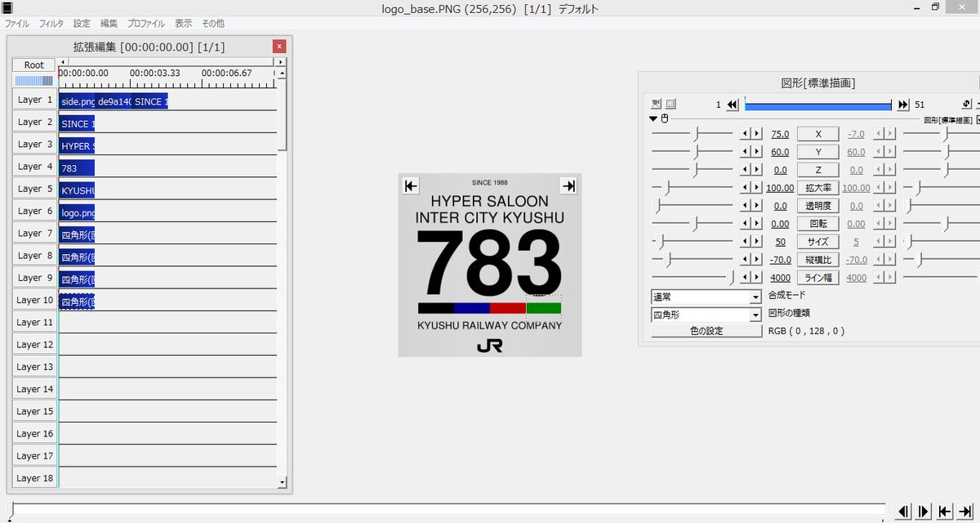Toggle visibility of Layer 7
The image size is (980, 523).
pyautogui.click(x=35, y=233)
